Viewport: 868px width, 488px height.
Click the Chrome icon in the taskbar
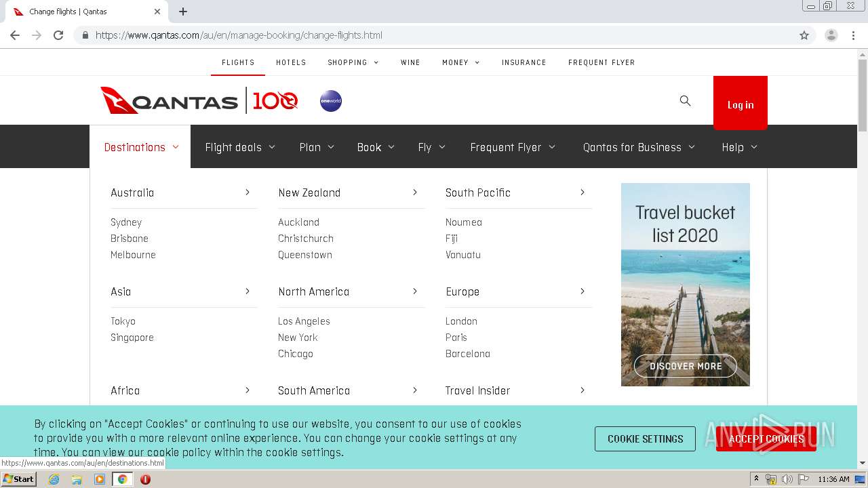coord(122,479)
